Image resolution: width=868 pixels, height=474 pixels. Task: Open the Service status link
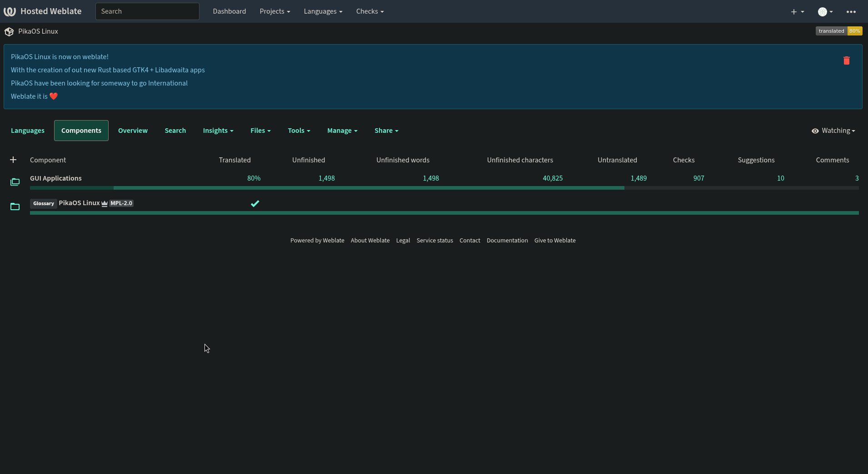pos(435,241)
